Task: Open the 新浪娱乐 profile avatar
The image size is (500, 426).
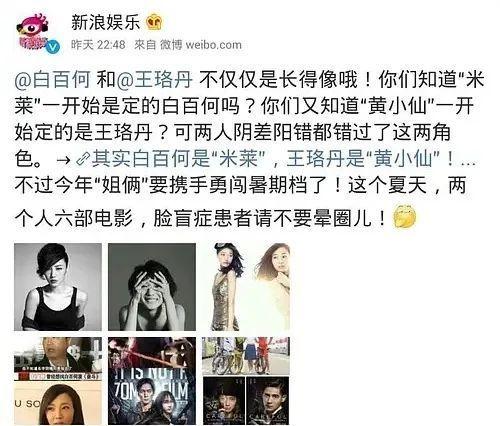Action: (35, 33)
